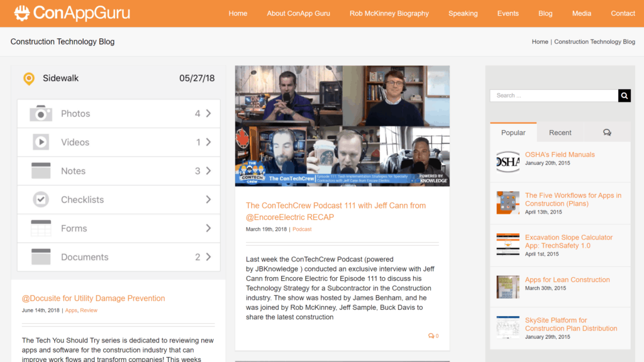Click the Podcast category link
This screenshot has width=644, height=362.
coord(302,229)
